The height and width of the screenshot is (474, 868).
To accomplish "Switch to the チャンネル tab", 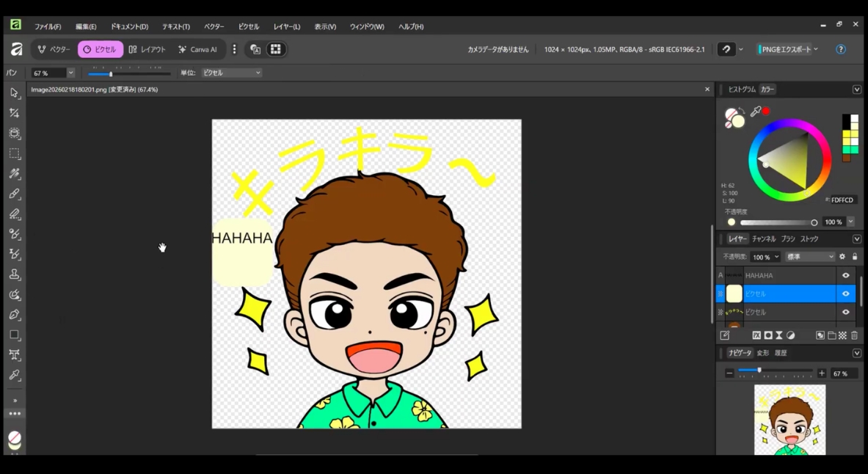I will (763, 239).
